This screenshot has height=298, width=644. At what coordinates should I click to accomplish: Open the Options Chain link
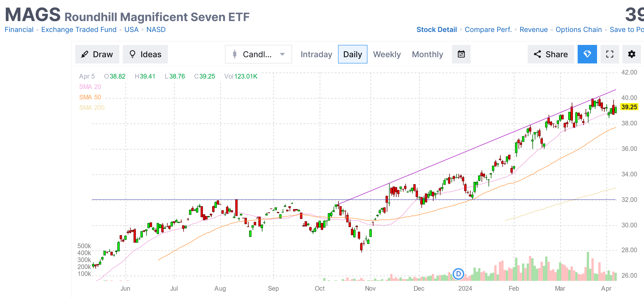579,30
